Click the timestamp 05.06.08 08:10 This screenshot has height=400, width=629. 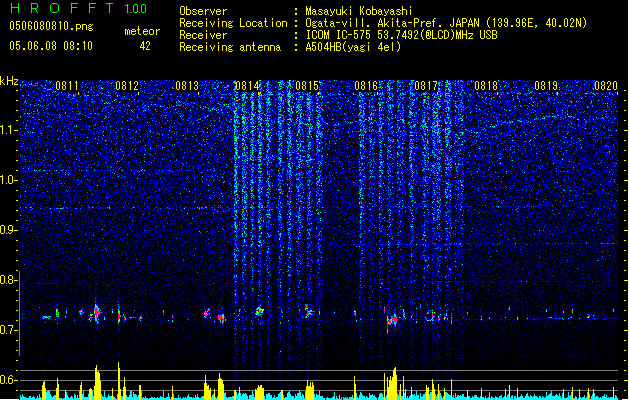(x=51, y=46)
